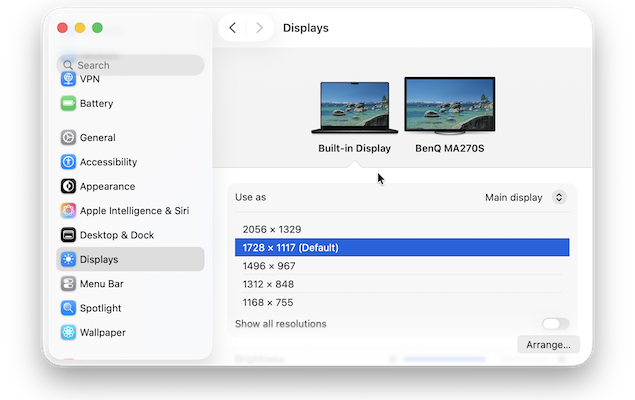This screenshot has width=635, height=400.
Task: Open Menu Bar settings in sidebar
Action: tap(101, 284)
